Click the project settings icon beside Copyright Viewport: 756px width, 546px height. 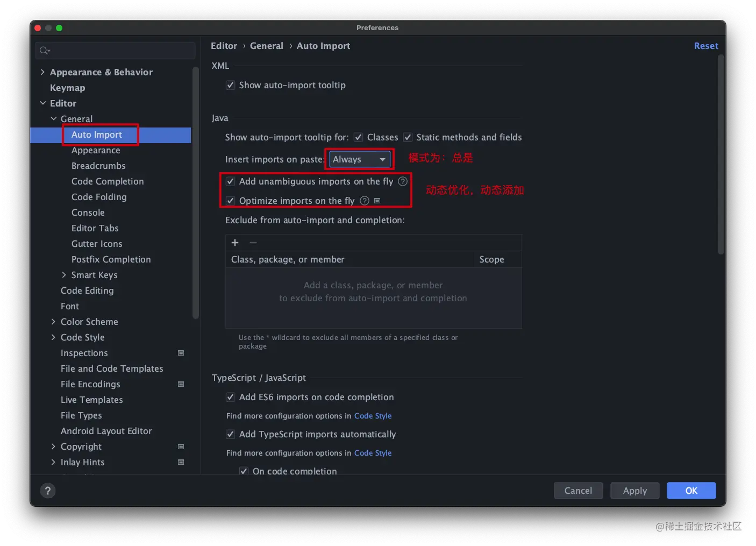click(181, 446)
